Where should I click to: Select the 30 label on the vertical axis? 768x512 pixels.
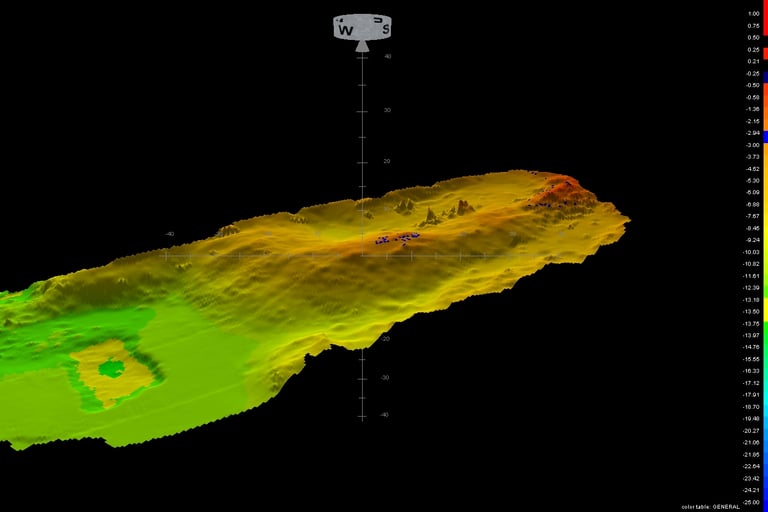(387, 110)
